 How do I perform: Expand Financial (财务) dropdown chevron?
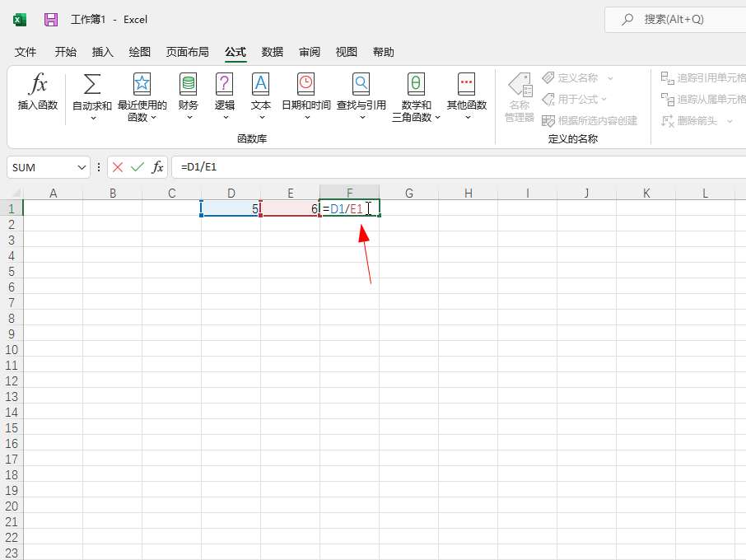pyautogui.click(x=189, y=118)
